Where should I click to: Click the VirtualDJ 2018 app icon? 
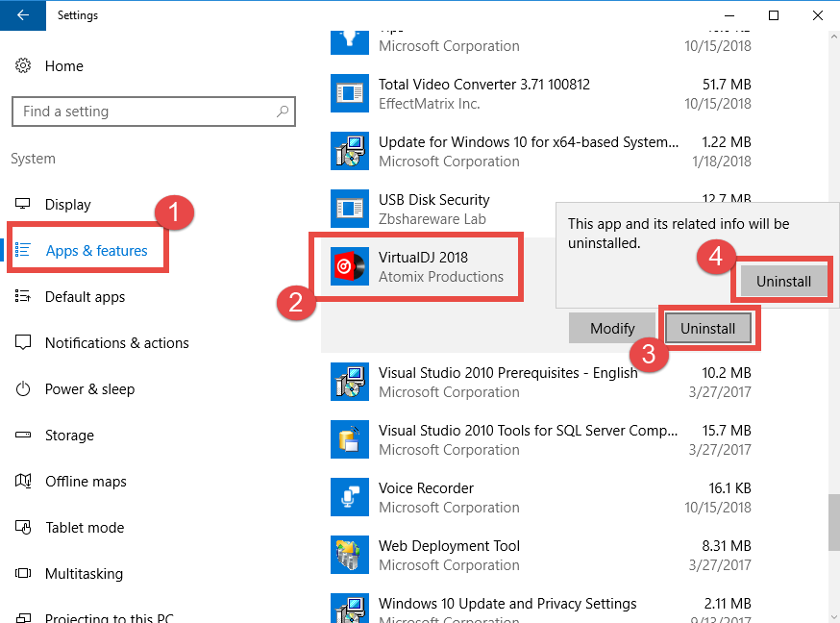coord(350,266)
